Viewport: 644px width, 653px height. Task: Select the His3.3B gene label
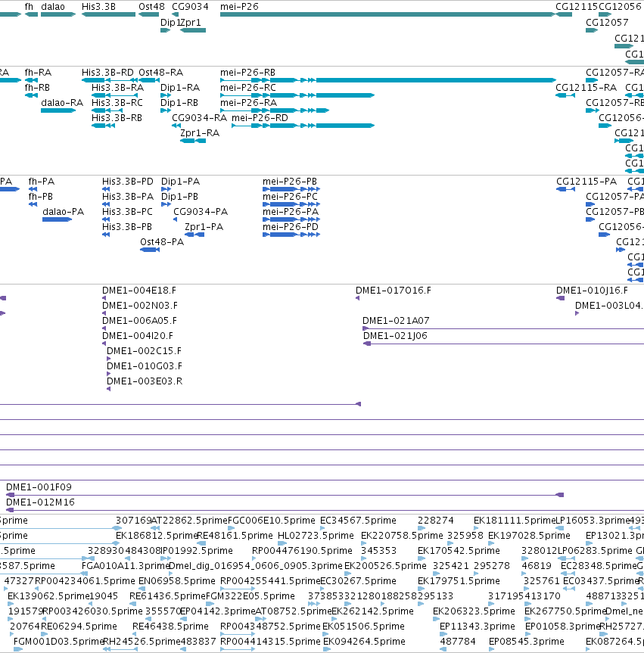coord(98,7)
